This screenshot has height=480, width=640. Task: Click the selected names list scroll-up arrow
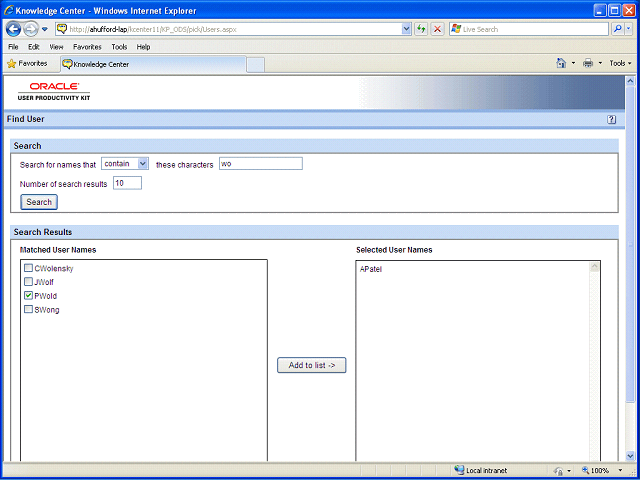pyautogui.click(x=594, y=267)
